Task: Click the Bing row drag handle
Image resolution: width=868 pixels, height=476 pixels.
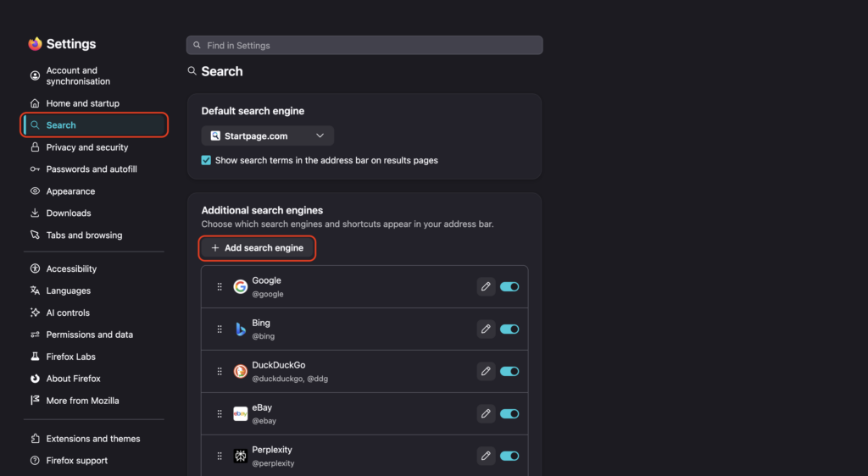Action: [220, 329]
